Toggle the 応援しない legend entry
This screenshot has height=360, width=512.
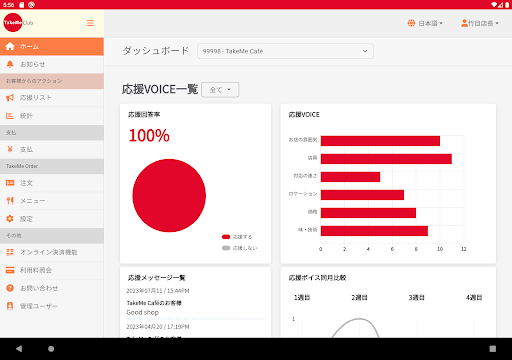coord(240,248)
